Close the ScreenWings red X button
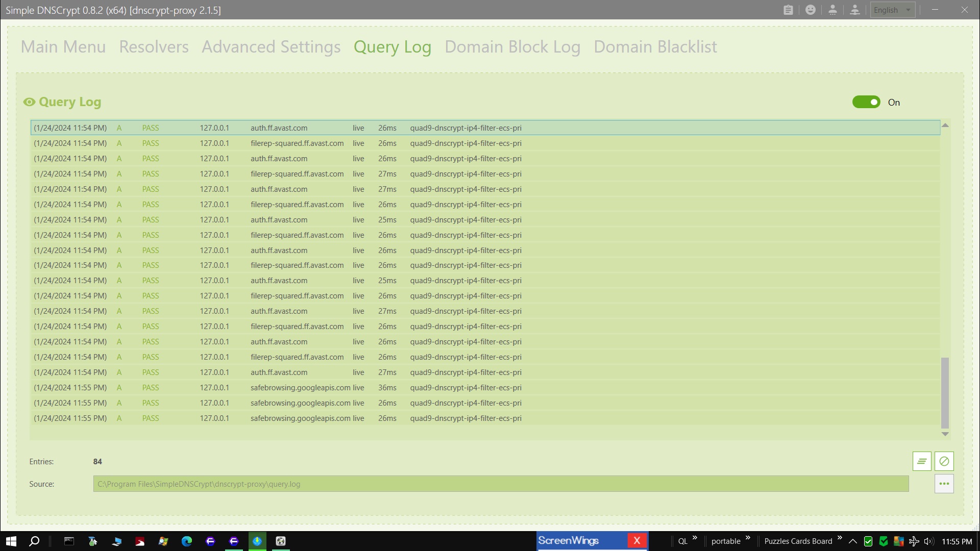980x551 pixels. [636, 540]
